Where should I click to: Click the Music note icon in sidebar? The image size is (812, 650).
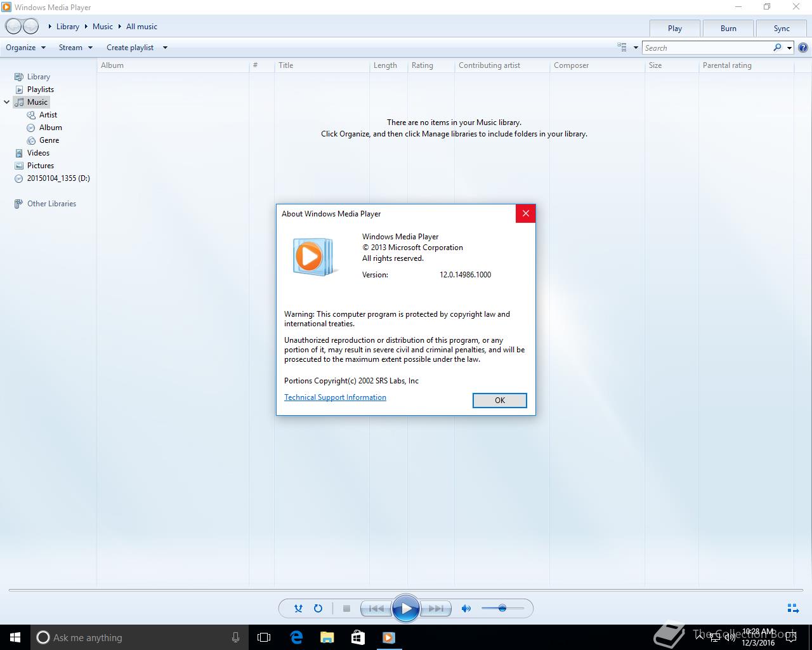click(x=19, y=102)
